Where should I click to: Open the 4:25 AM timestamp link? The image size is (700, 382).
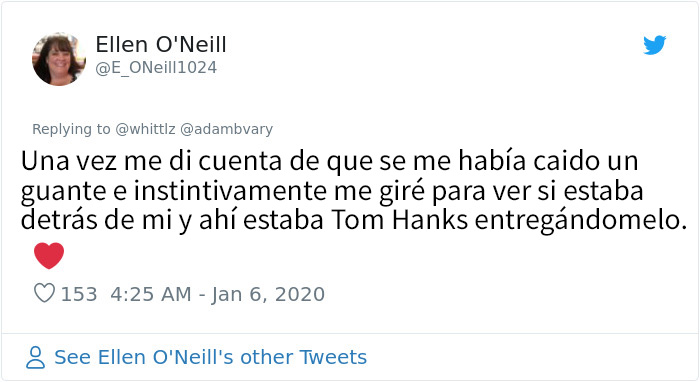coord(151,294)
